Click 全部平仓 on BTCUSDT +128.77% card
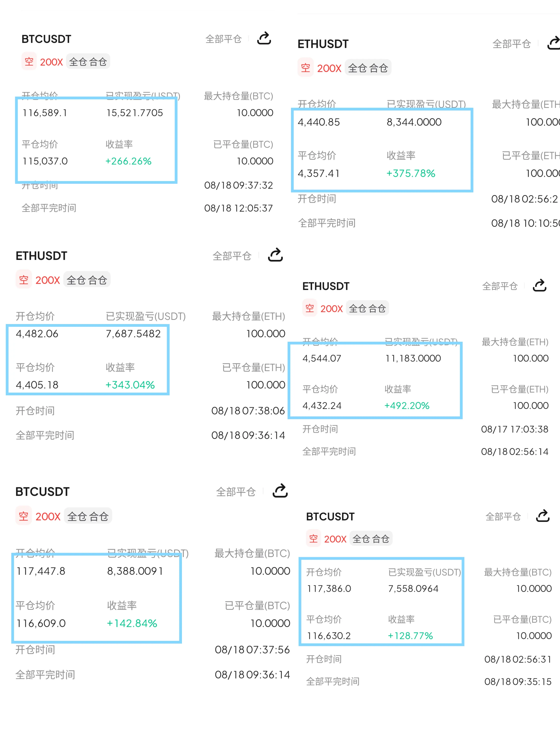The width and height of the screenshot is (560, 747). [503, 517]
